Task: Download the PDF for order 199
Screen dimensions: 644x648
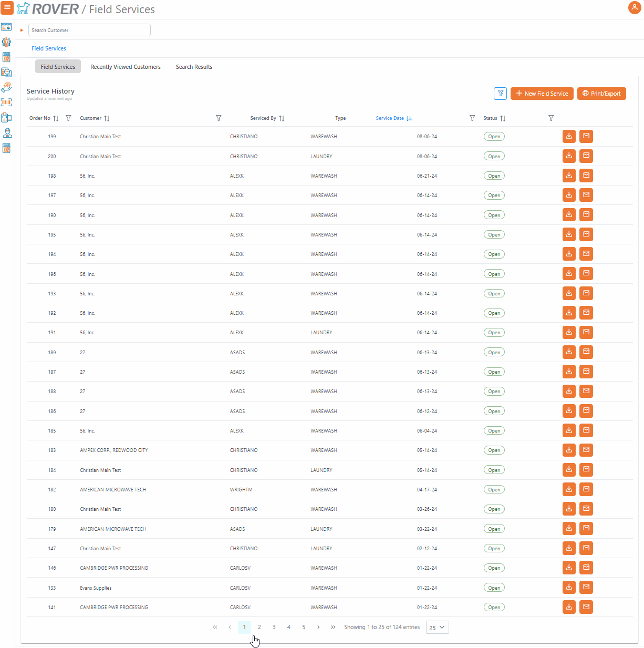Action: click(569, 136)
